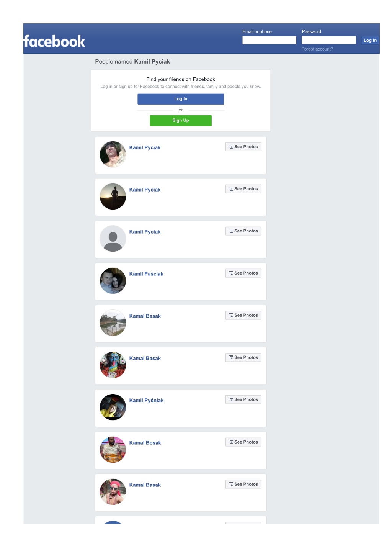This screenshot has width=392, height=555.
Task: Click See Photos for the first Kamil Pyciak
Action: [243, 147]
